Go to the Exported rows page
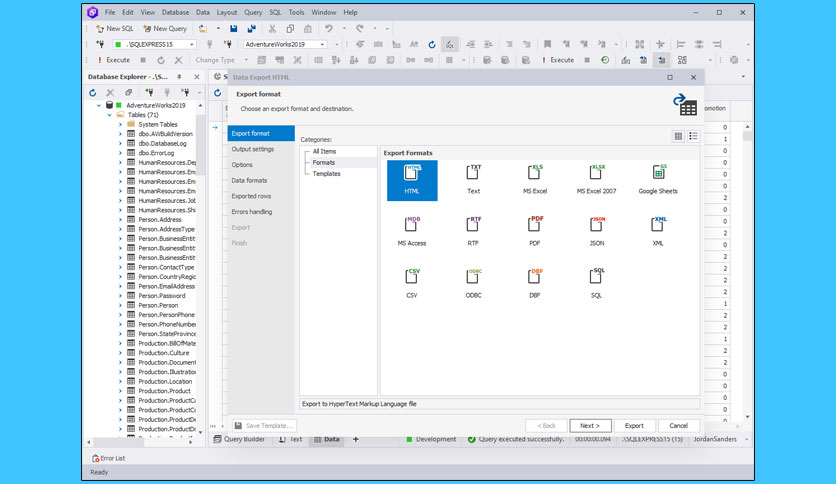 pos(261,196)
